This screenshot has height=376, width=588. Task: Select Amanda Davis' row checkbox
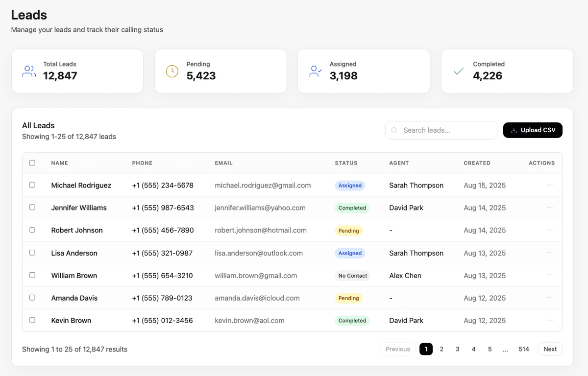(32, 298)
